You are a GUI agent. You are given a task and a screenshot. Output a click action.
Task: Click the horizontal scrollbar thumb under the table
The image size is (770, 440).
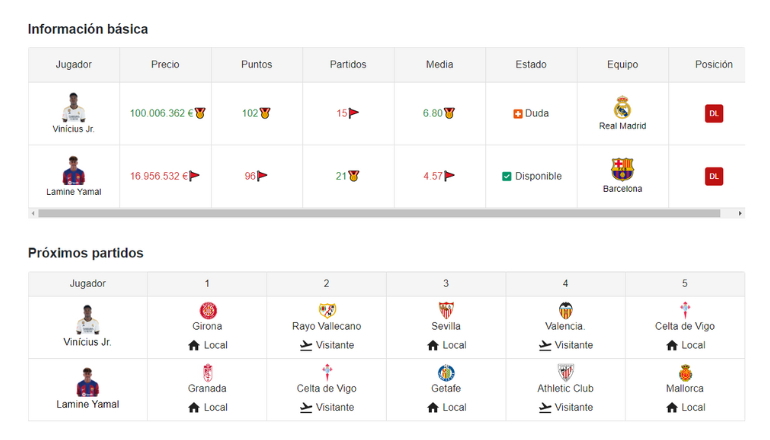(379, 213)
